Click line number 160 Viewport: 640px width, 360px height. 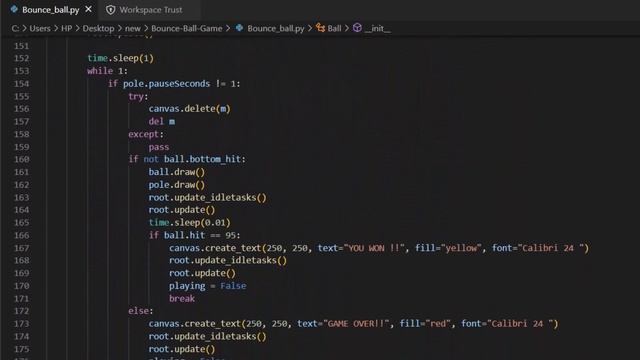tap(22, 159)
